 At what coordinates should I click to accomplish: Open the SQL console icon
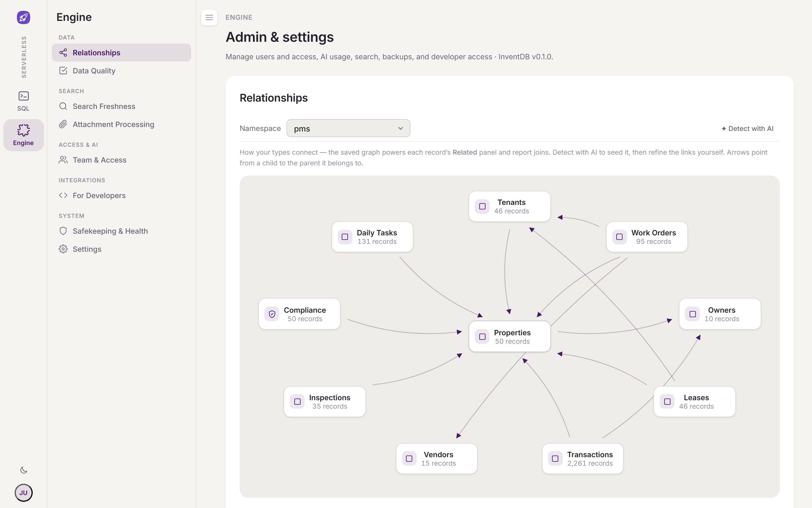point(23,96)
